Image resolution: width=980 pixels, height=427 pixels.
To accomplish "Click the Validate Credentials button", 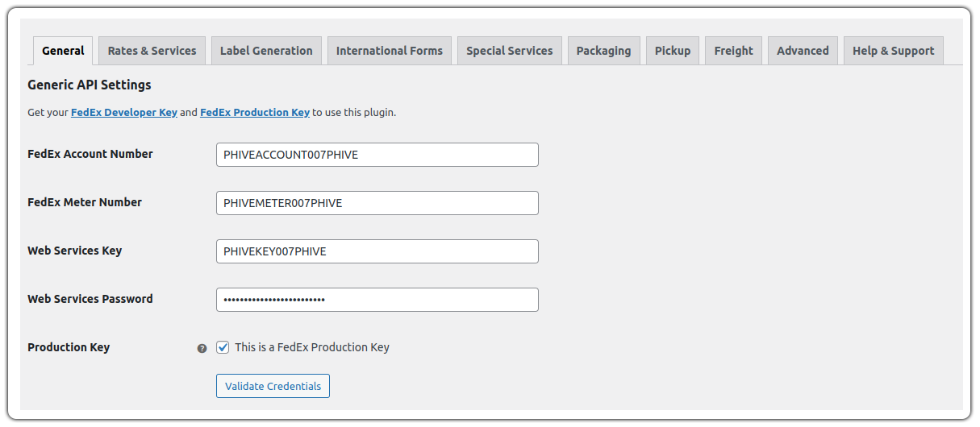I will [273, 386].
